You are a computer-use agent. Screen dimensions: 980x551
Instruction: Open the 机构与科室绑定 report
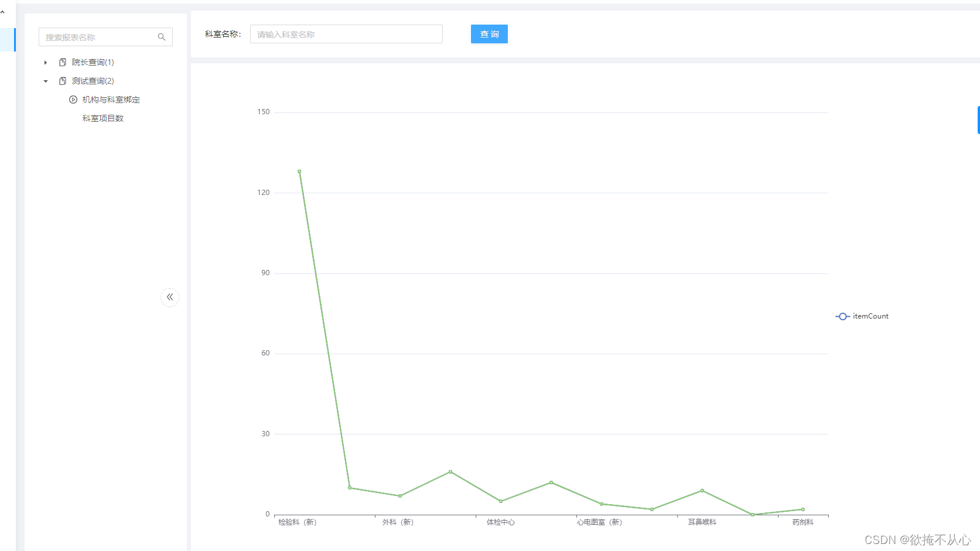pyautogui.click(x=111, y=100)
